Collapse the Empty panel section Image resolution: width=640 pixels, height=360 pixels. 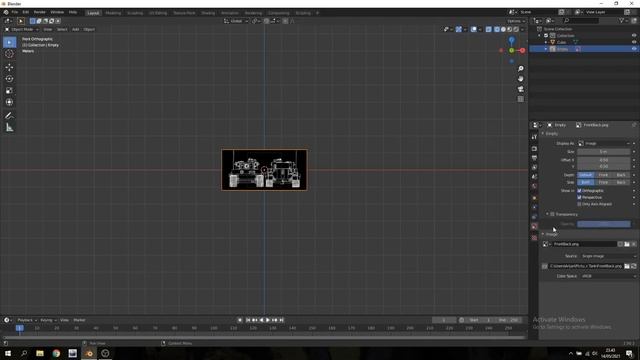pos(543,133)
